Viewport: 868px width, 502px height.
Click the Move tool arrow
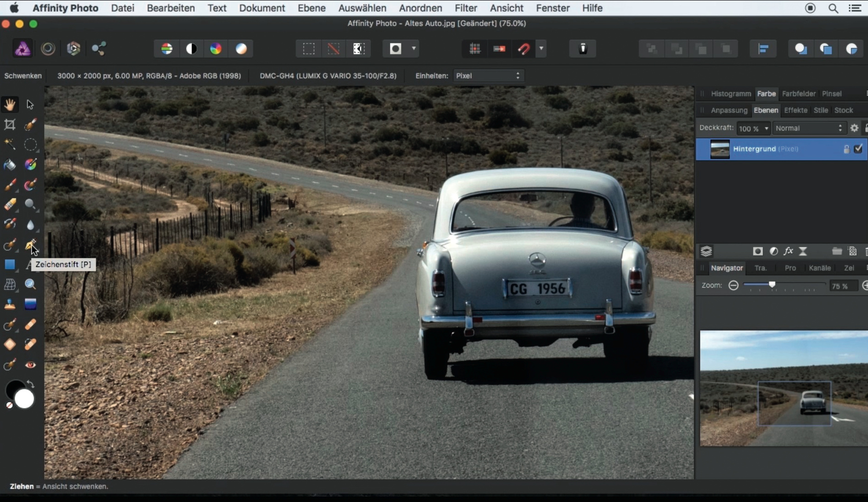(30, 105)
